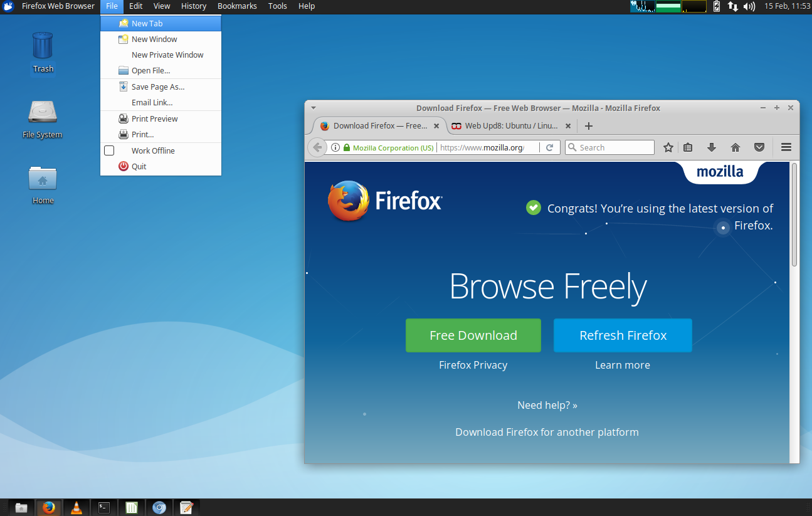Launch Chromium browser from bottom panel

coord(159,508)
